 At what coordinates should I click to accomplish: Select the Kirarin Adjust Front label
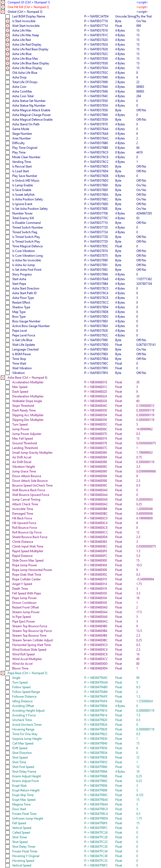[x=25, y=781]
